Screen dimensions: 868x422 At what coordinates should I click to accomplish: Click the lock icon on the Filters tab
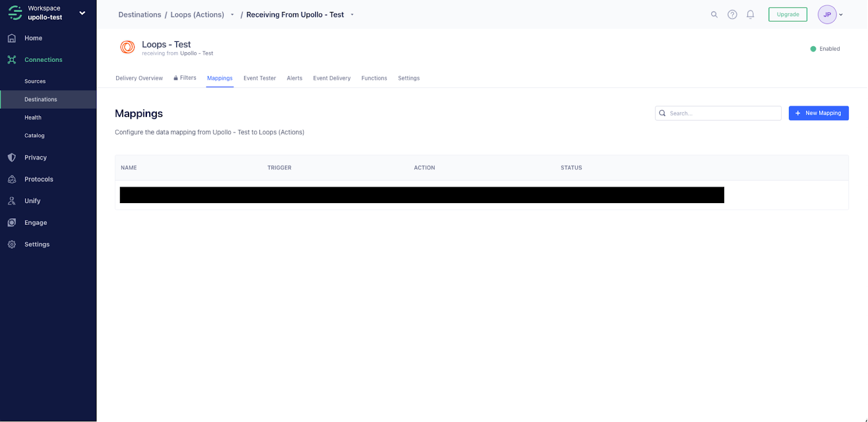[x=176, y=78]
